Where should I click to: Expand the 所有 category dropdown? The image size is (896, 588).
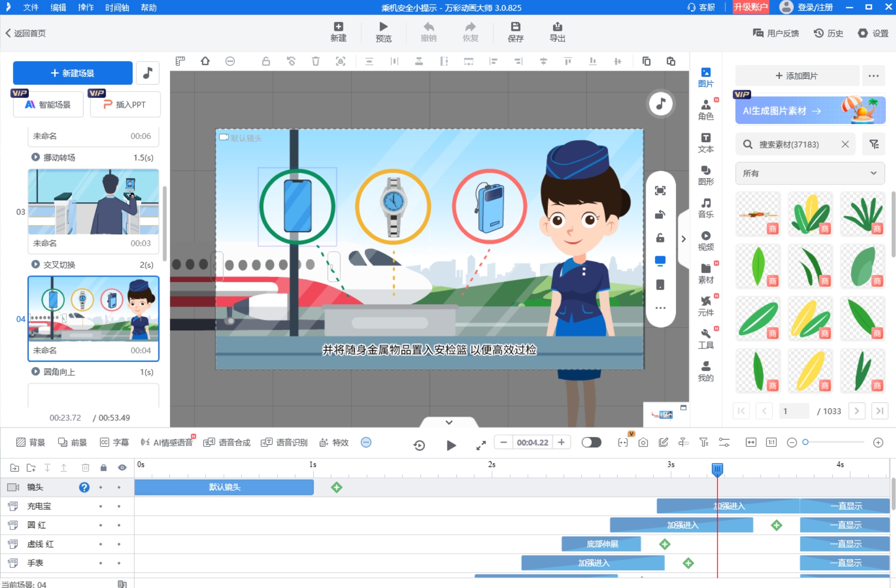pyautogui.click(x=810, y=174)
